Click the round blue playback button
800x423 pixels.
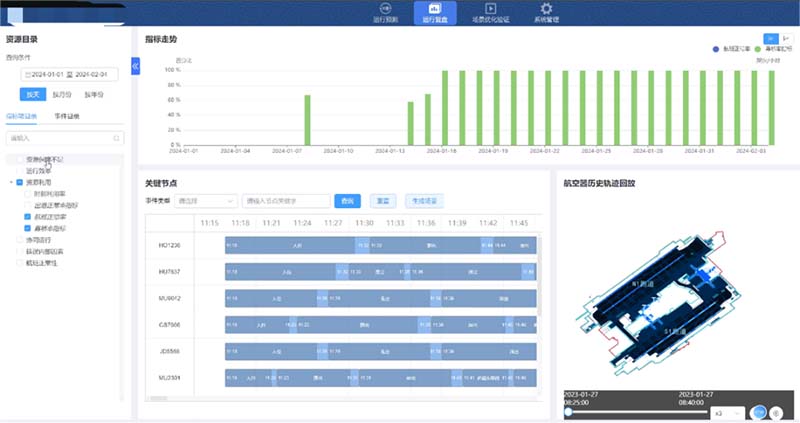click(x=759, y=412)
